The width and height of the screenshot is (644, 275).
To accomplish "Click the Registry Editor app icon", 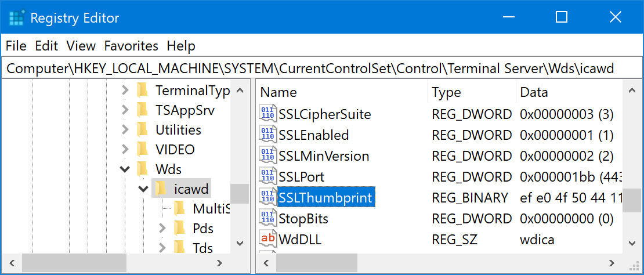I will pos(16,18).
